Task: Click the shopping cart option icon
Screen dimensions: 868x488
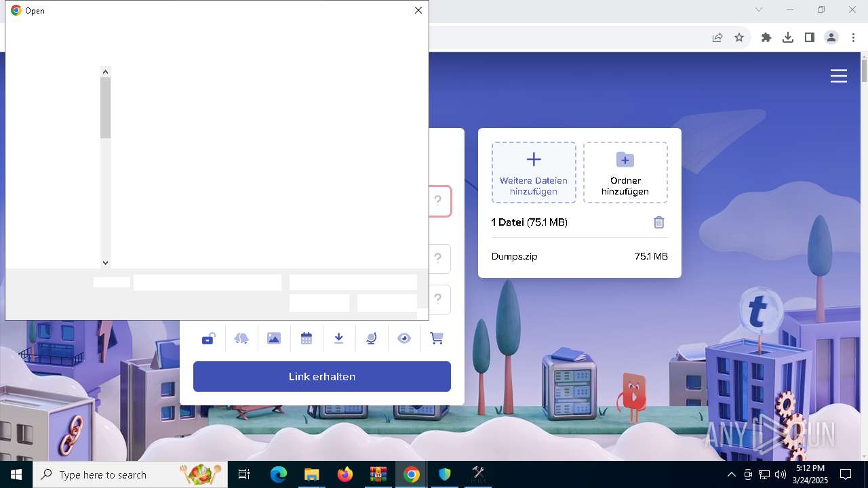Action: (x=437, y=338)
